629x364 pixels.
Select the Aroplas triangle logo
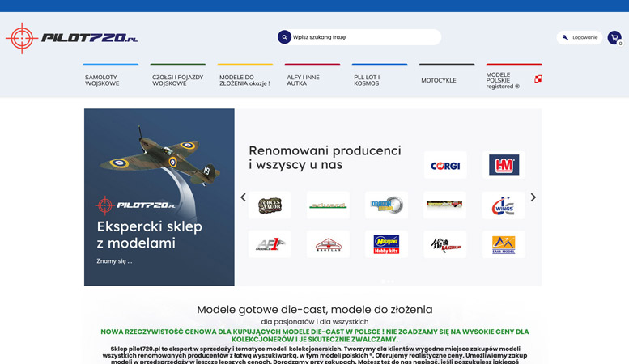[x=328, y=244]
